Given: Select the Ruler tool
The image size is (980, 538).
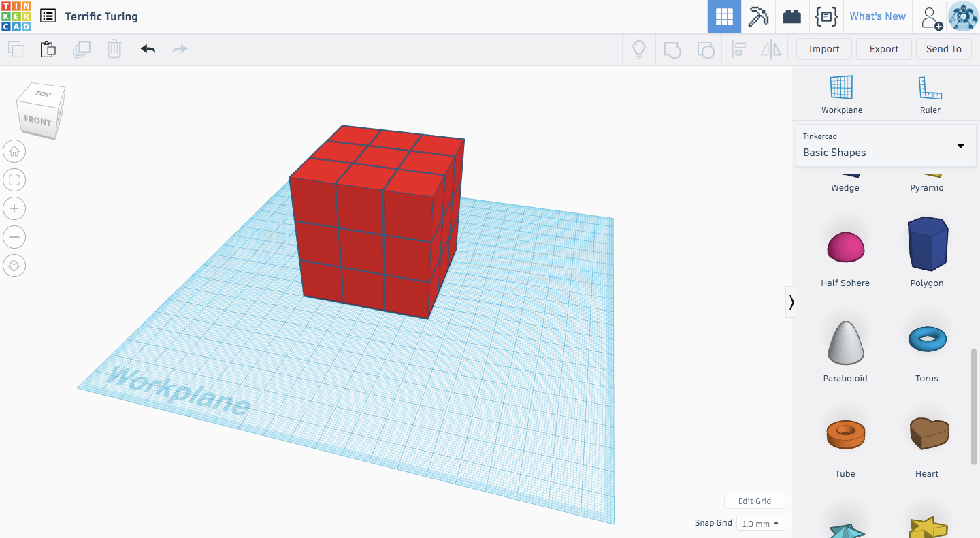Looking at the screenshot, I should pos(930,93).
